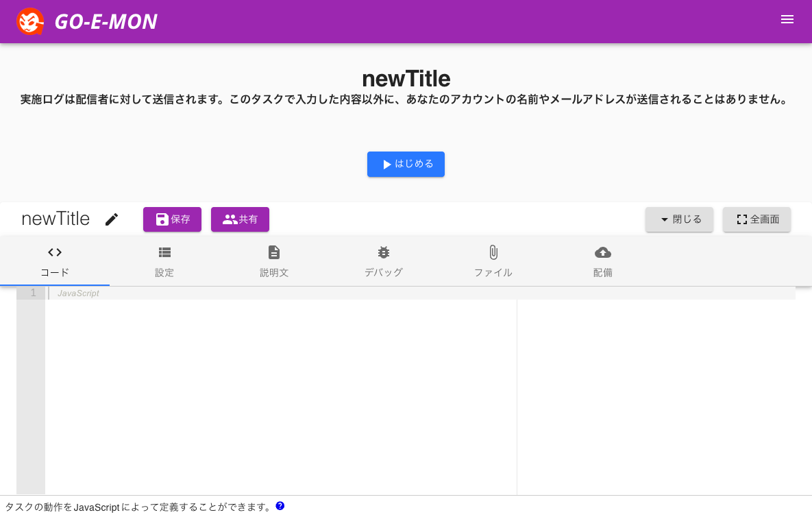Start the task with はじめる
812x519 pixels.
coord(406,164)
